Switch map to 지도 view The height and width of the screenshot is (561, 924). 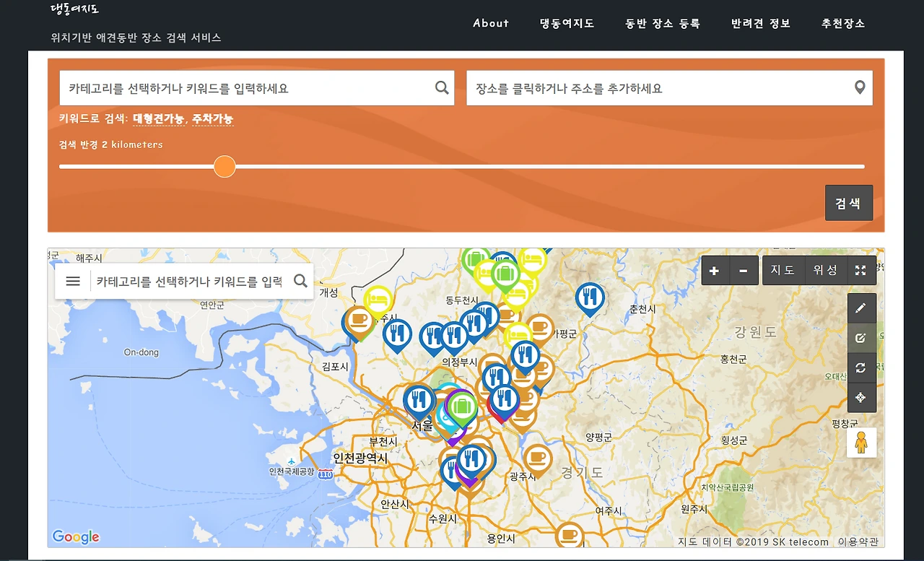(783, 271)
